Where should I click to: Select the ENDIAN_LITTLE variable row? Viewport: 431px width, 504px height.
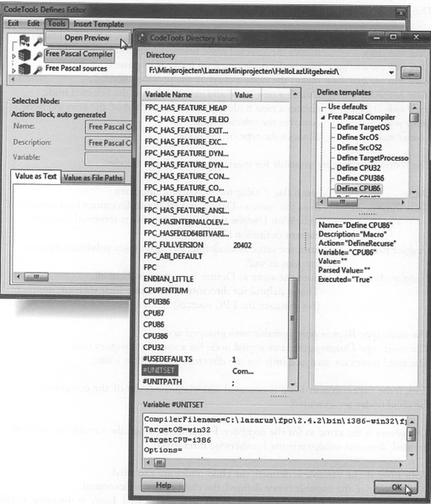pyautogui.click(x=215, y=279)
